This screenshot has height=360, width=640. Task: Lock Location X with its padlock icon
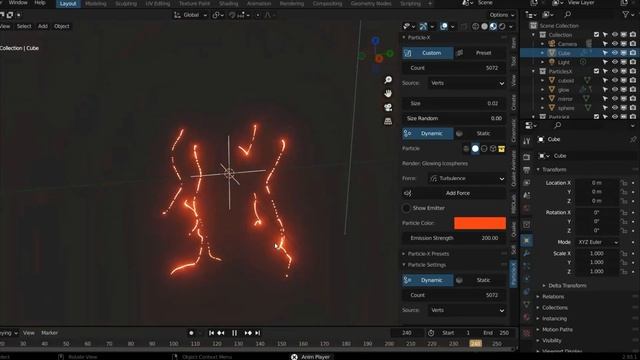[624, 183]
